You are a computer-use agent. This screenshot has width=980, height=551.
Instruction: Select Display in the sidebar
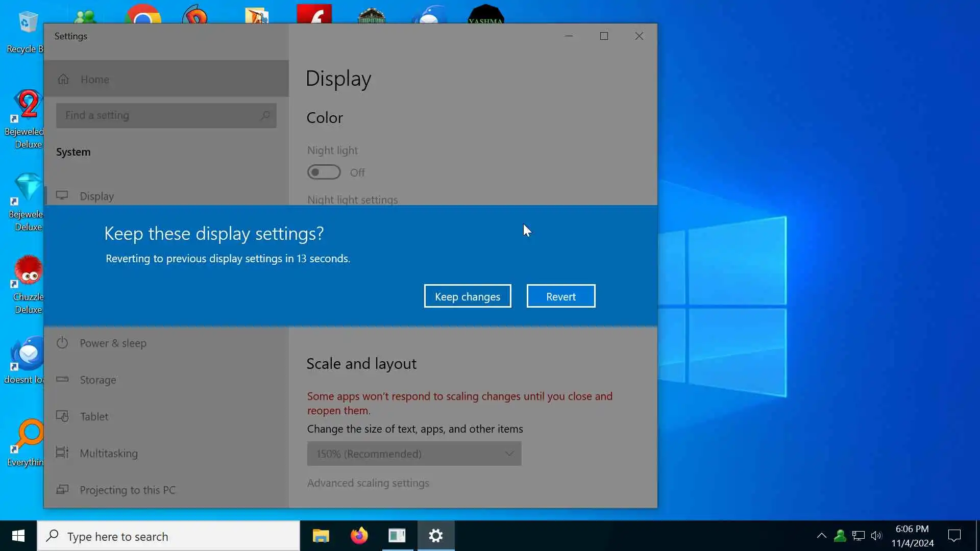(96, 196)
